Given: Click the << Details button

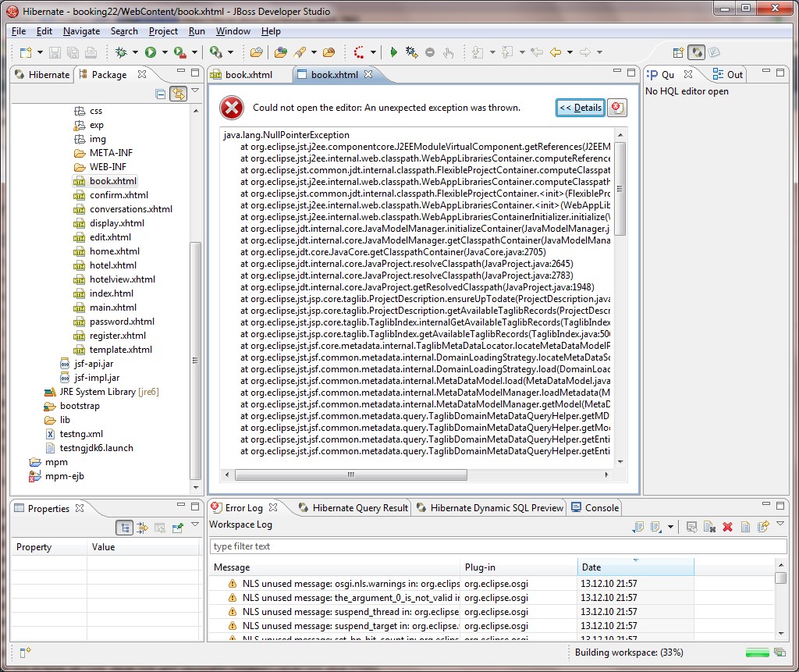Looking at the screenshot, I should 581,108.
